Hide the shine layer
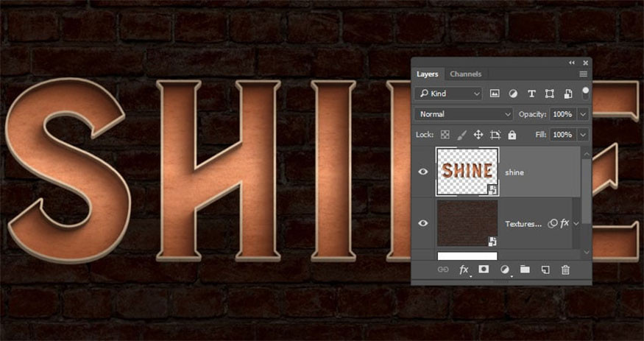644x341 pixels. pyautogui.click(x=423, y=172)
